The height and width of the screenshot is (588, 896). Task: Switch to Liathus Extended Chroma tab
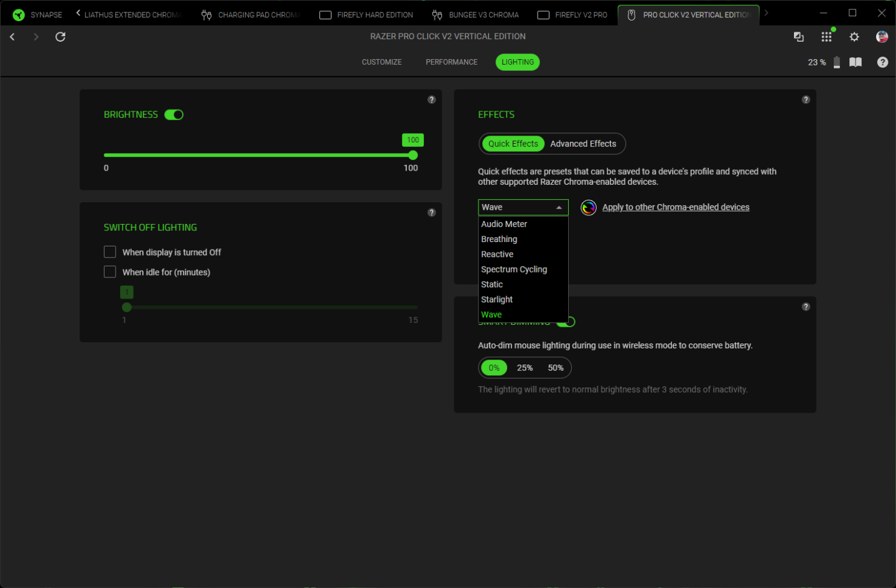coord(133,15)
